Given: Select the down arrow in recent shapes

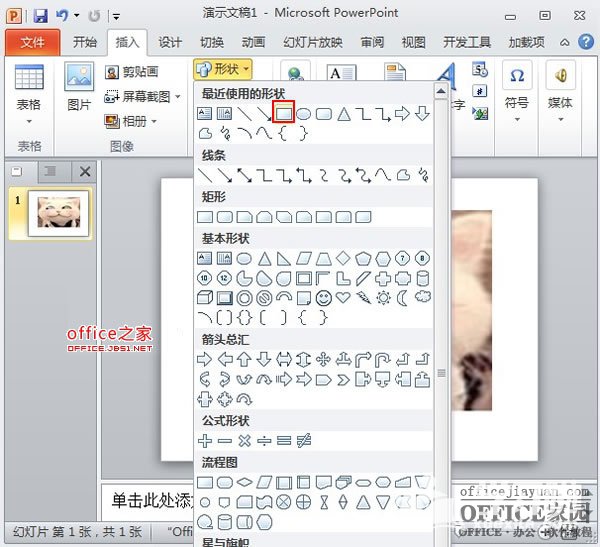Looking at the screenshot, I should click(422, 114).
